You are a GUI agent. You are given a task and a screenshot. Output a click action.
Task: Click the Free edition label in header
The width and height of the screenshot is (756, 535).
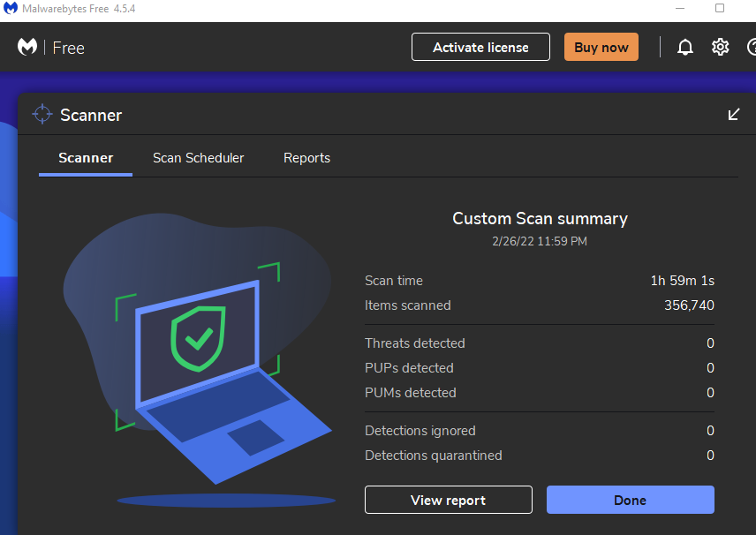[69, 48]
